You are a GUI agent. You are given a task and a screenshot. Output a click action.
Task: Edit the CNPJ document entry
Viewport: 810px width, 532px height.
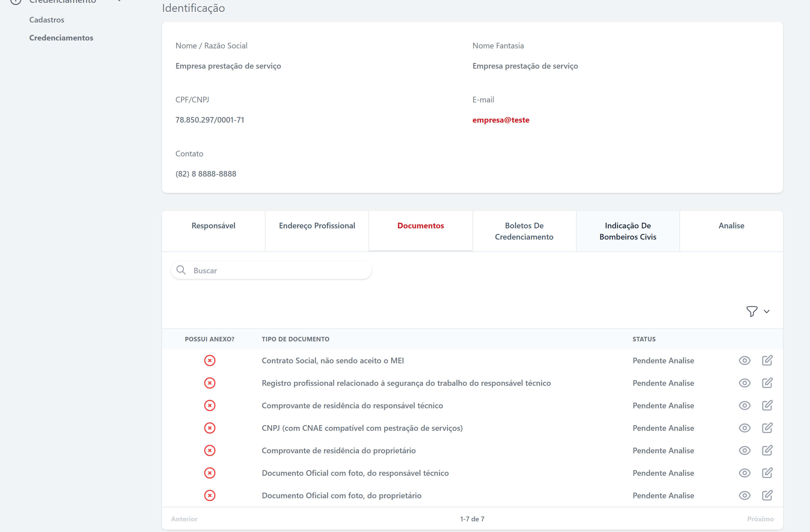tap(767, 428)
